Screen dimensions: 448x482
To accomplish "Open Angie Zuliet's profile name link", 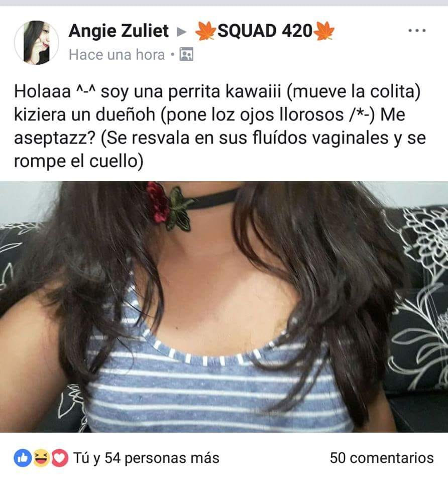I will click(119, 31).
